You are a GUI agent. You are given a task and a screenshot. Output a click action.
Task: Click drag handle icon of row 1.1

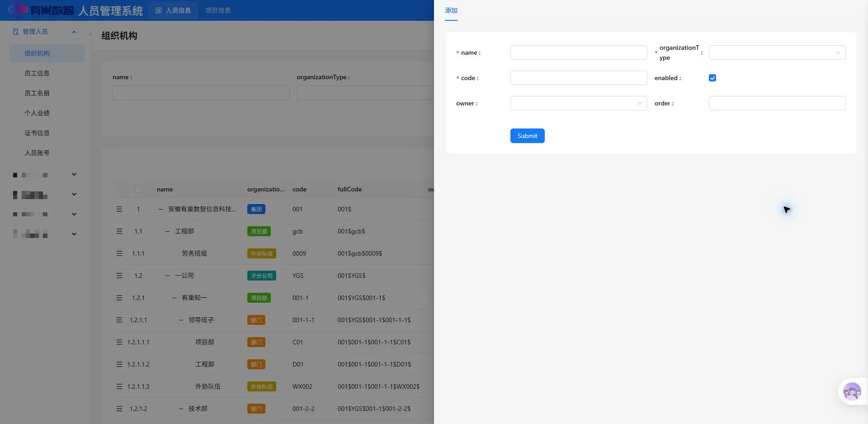click(x=119, y=231)
